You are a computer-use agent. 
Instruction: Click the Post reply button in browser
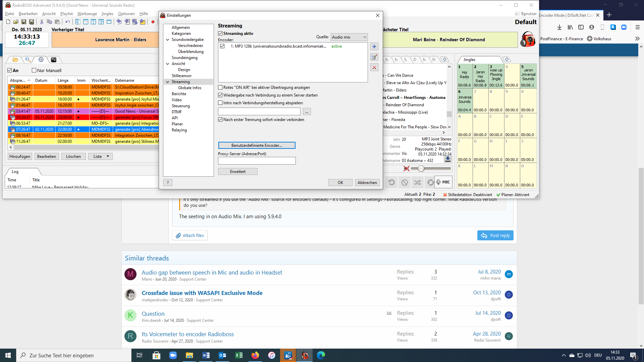click(x=495, y=236)
